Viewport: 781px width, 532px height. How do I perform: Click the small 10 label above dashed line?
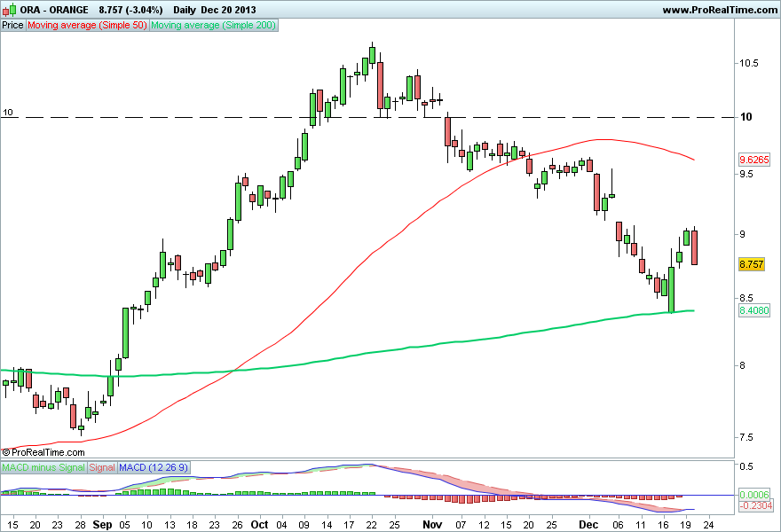7,112
